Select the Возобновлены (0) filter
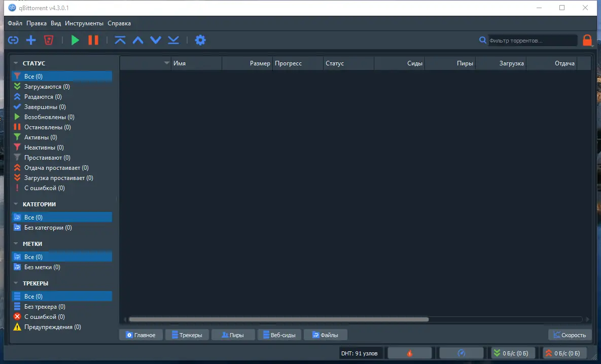 [62, 117]
